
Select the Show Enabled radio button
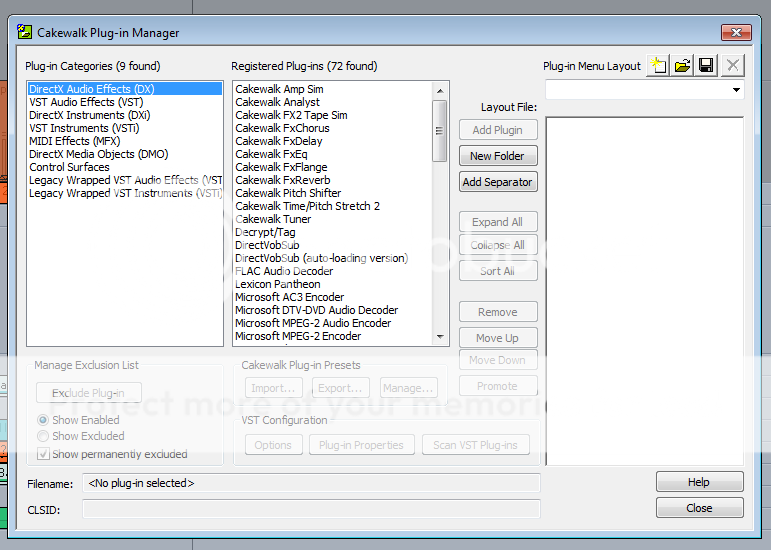(43, 420)
